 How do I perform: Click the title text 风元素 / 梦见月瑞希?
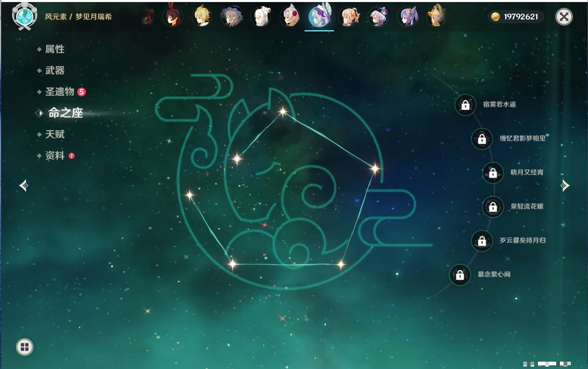78,17
